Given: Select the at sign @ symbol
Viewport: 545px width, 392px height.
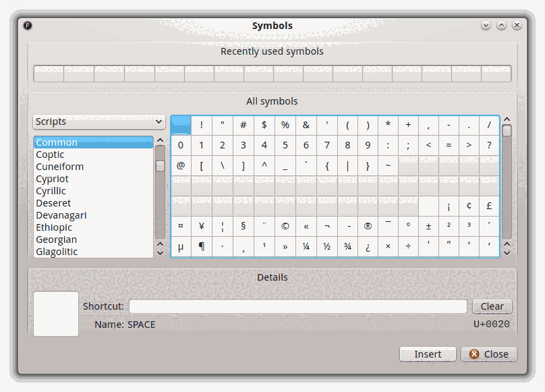Looking at the screenshot, I should coord(181,165).
